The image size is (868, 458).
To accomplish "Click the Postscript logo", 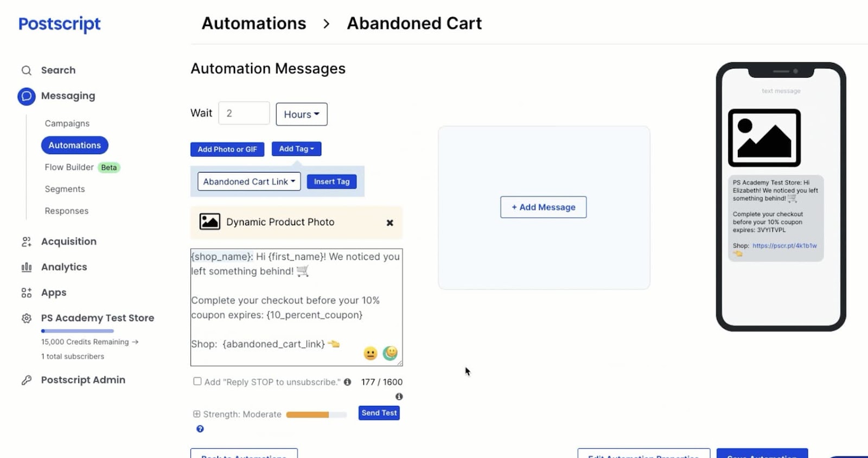I will point(60,24).
